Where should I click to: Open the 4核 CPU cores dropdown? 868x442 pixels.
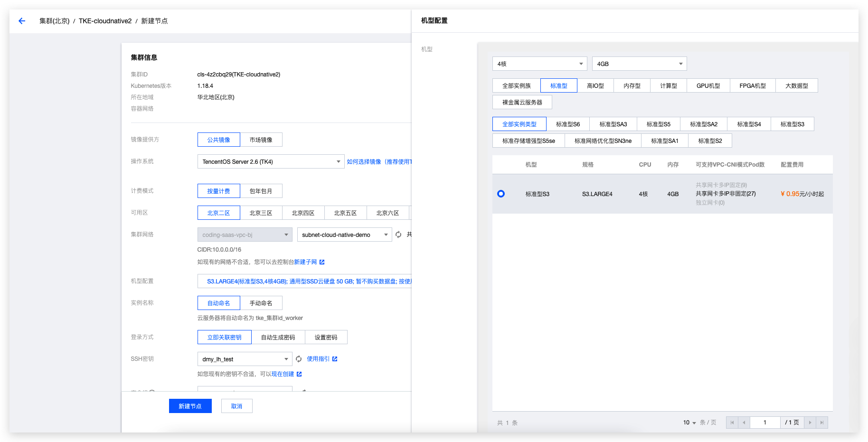540,64
